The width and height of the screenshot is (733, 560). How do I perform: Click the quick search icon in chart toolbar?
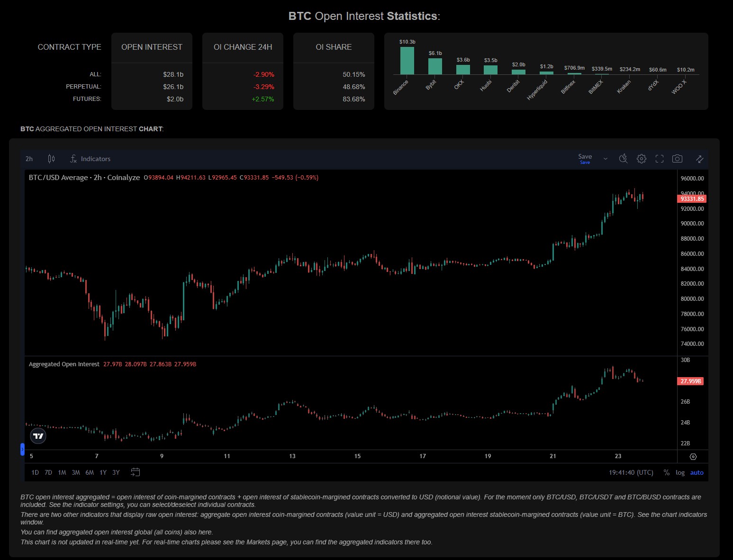point(623,159)
